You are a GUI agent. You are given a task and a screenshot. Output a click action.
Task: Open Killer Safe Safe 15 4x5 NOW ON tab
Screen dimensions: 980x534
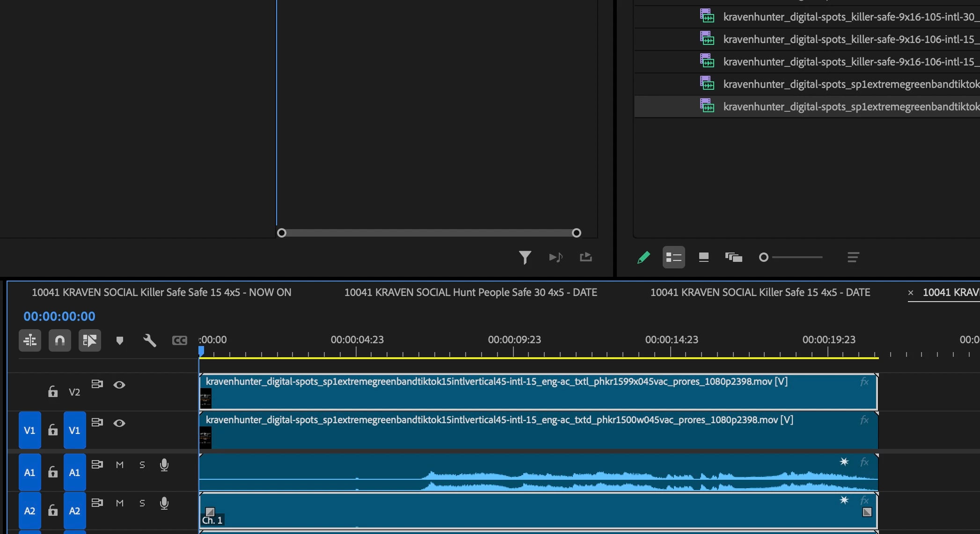[x=161, y=293]
